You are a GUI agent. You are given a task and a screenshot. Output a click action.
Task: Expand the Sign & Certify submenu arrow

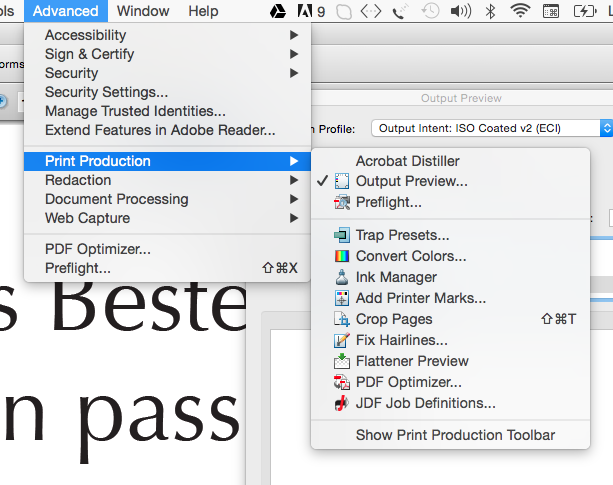(x=294, y=54)
